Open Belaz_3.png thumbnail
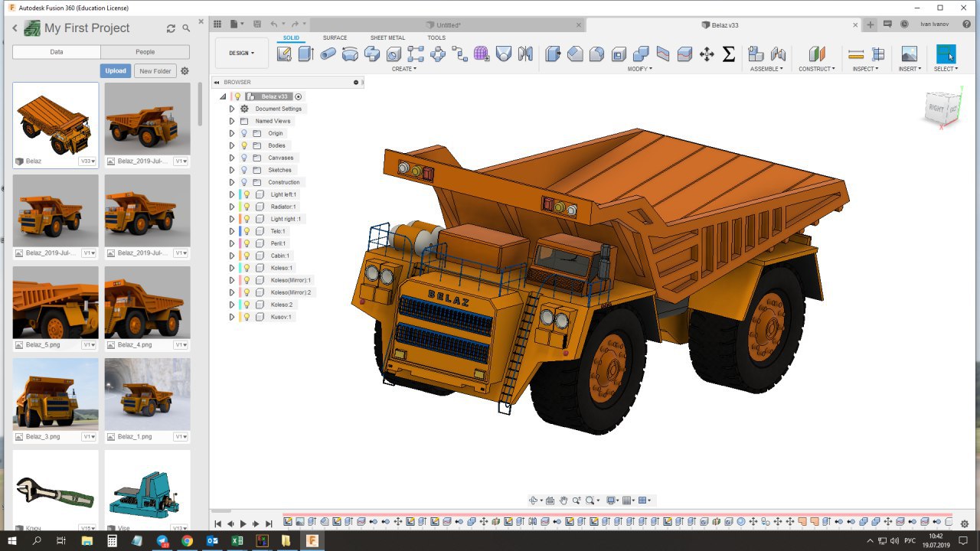 click(56, 394)
